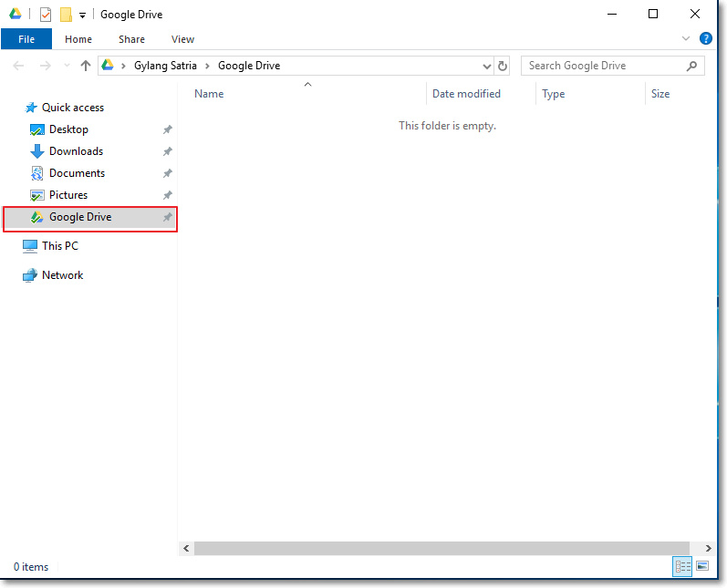Image resolution: width=727 pixels, height=588 pixels.
Task: Click the 'This folder is empty.' text
Action: [448, 126]
